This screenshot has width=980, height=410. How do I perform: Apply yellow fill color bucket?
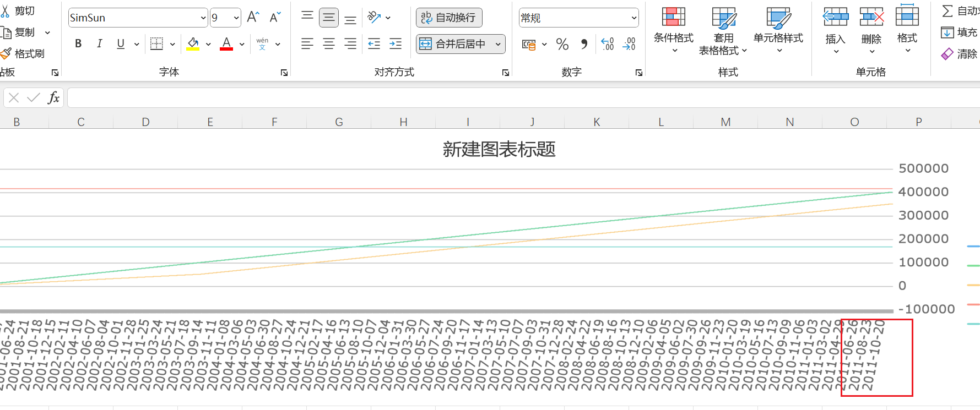(x=193, y=43)
